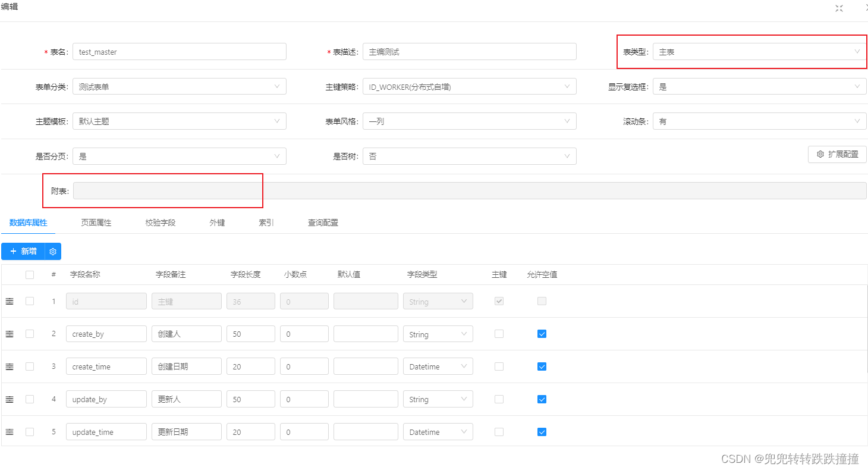Switch to the 页面属性 tab

96,223
